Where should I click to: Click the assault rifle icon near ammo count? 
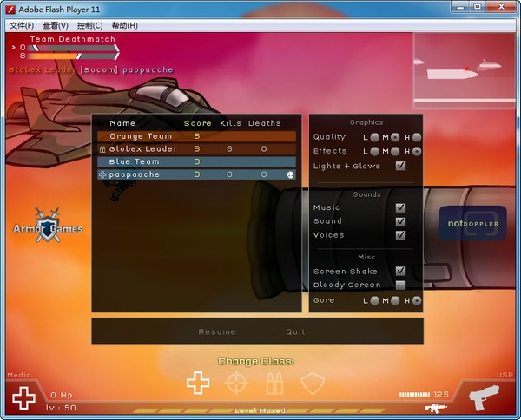(435, 407)
